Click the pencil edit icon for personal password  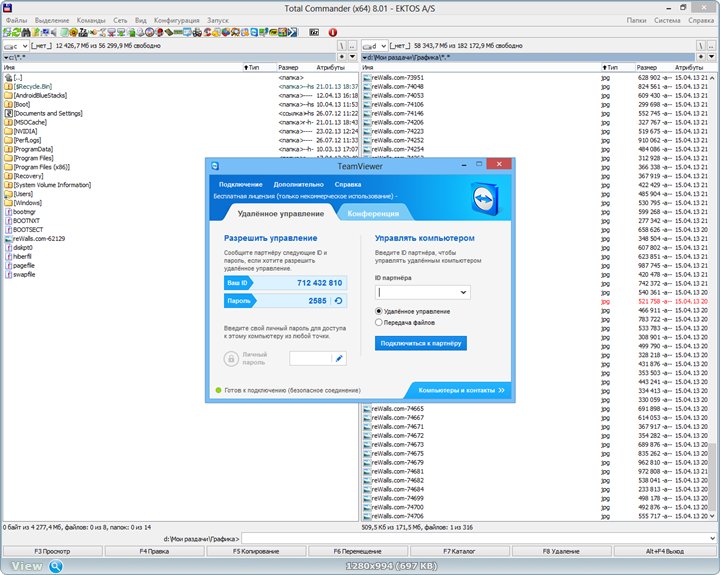[x=338, y=358]
